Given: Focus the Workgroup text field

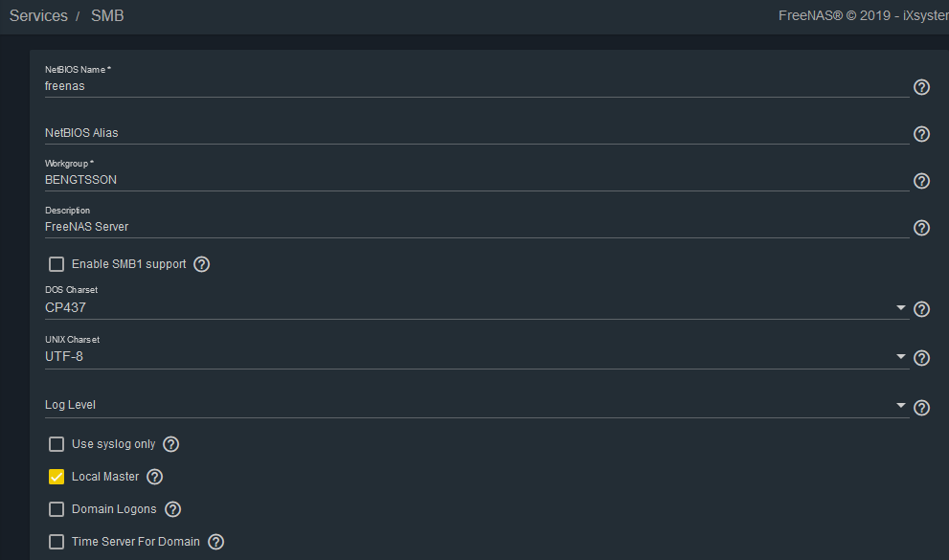Looking at the screenshot, I should click(x=477, y=180).
